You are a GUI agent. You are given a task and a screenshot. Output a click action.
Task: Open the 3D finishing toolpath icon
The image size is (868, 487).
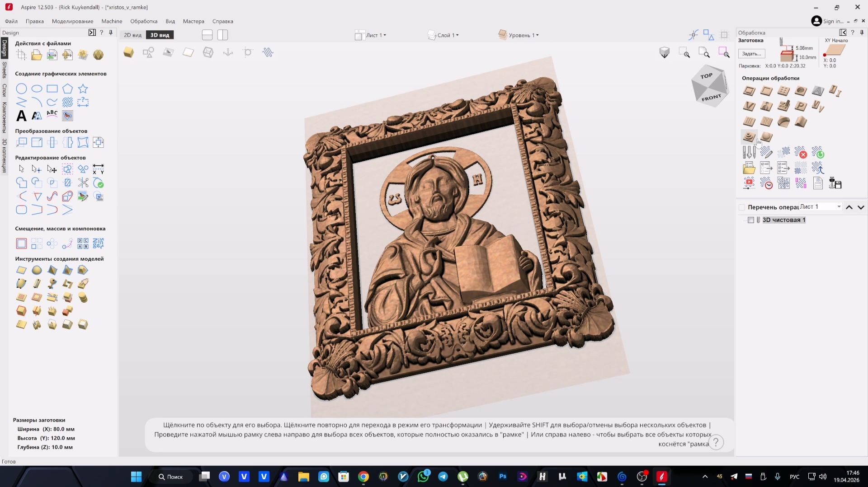(766, 136)
